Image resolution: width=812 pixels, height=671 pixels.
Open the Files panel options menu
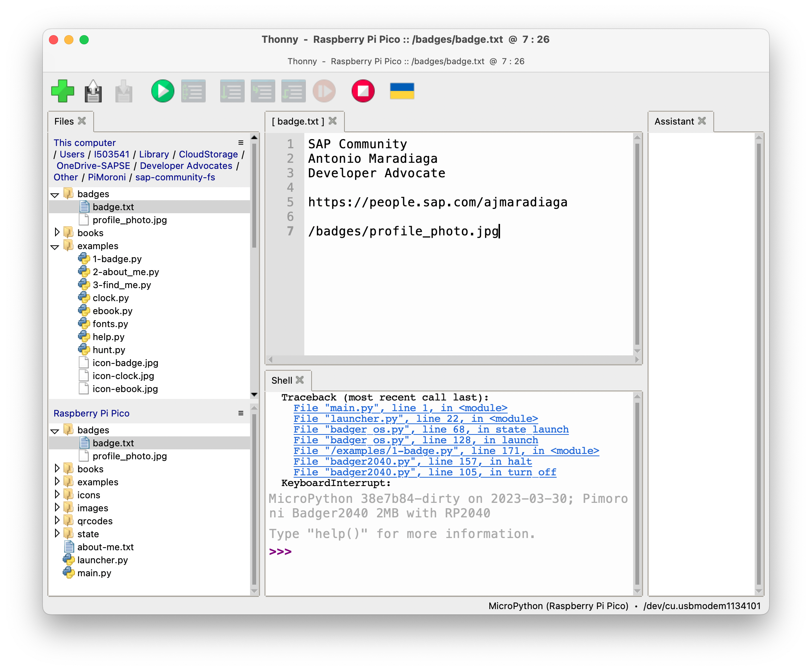coord(240,143)
